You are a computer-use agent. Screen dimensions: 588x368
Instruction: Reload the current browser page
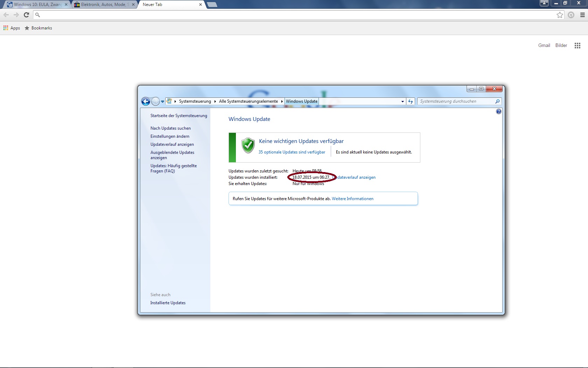point(26,15)
